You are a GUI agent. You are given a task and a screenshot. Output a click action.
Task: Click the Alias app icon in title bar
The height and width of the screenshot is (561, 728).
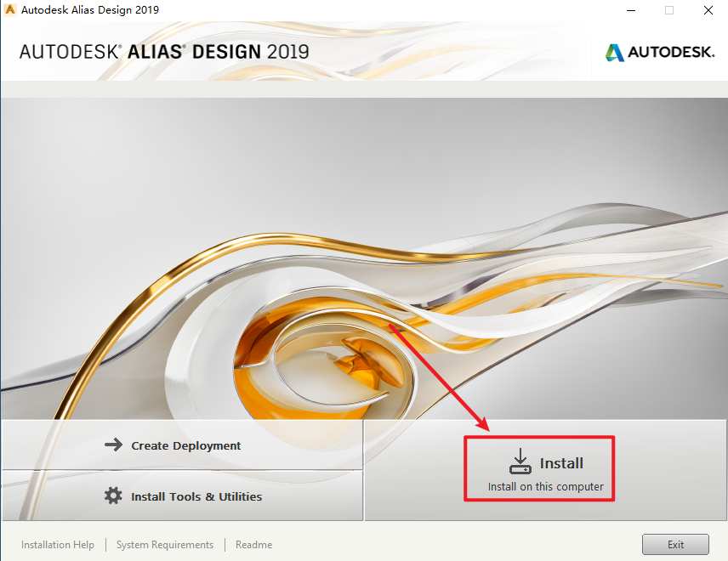[11, 10]
